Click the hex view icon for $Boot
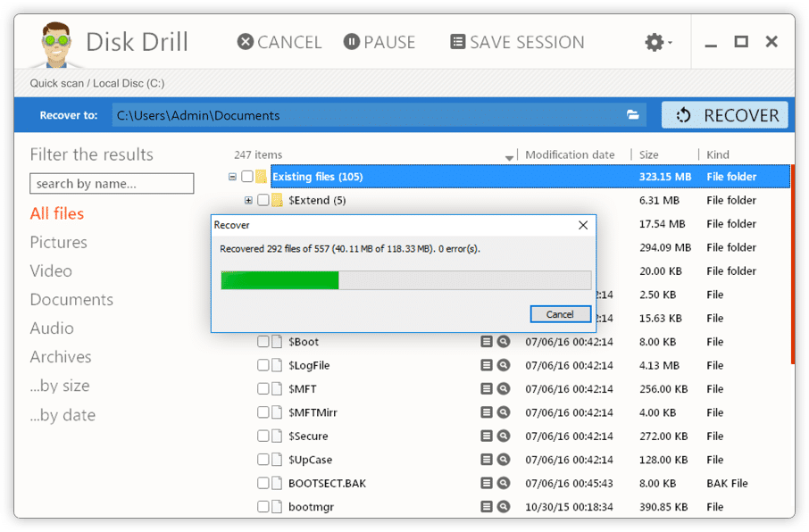 487,342
